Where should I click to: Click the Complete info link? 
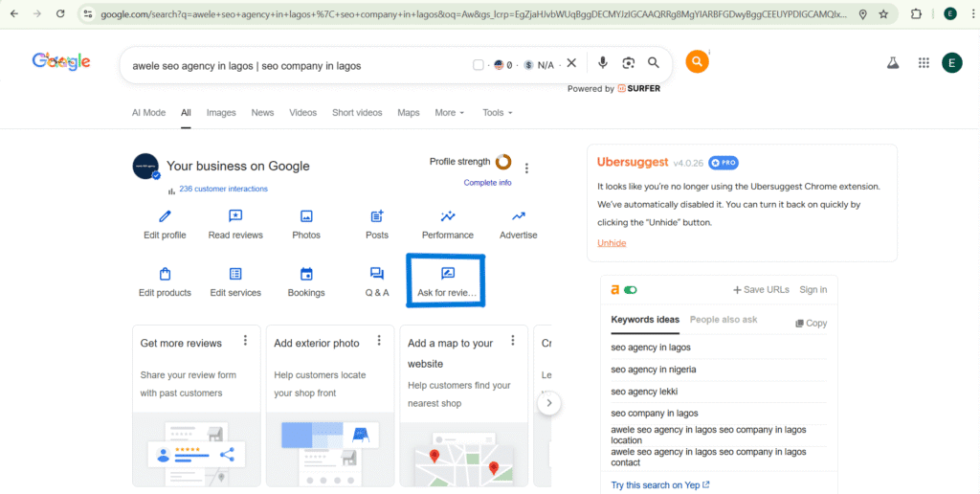487,183
